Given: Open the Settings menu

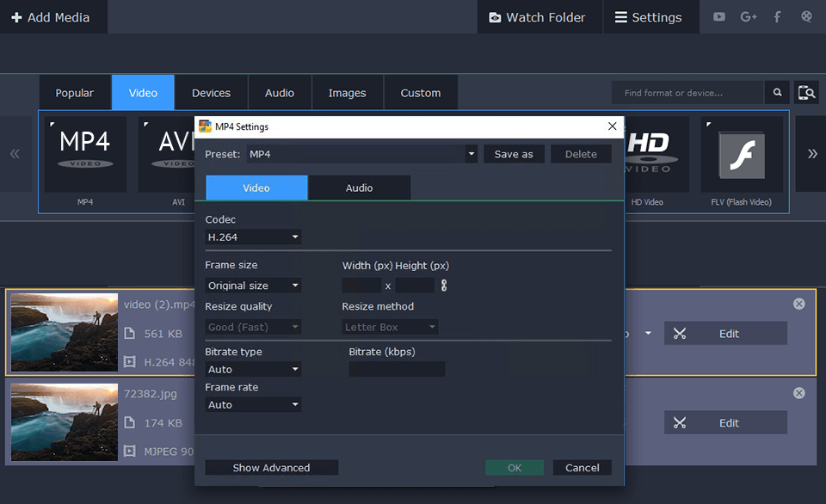Looking at the screenshot, I should pyautogui.click(x=651, y=16).
